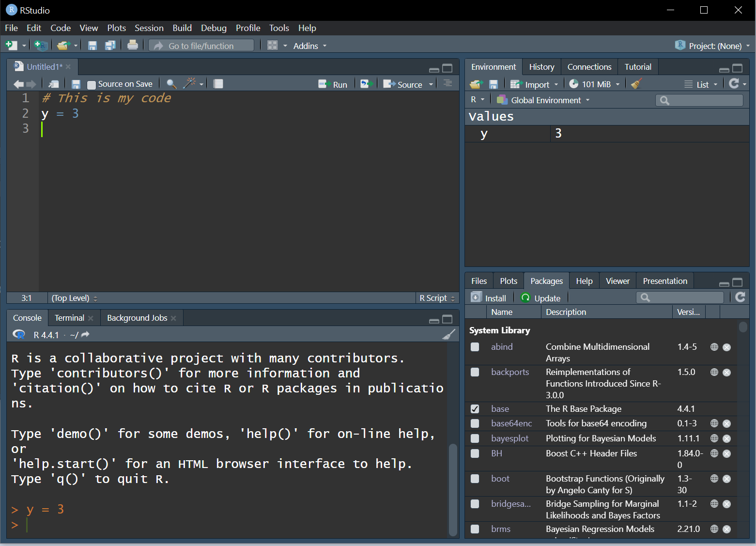Open the Global Environment dropdown
Viewport: 756px width, 546px height.
(x=545, y=100)
